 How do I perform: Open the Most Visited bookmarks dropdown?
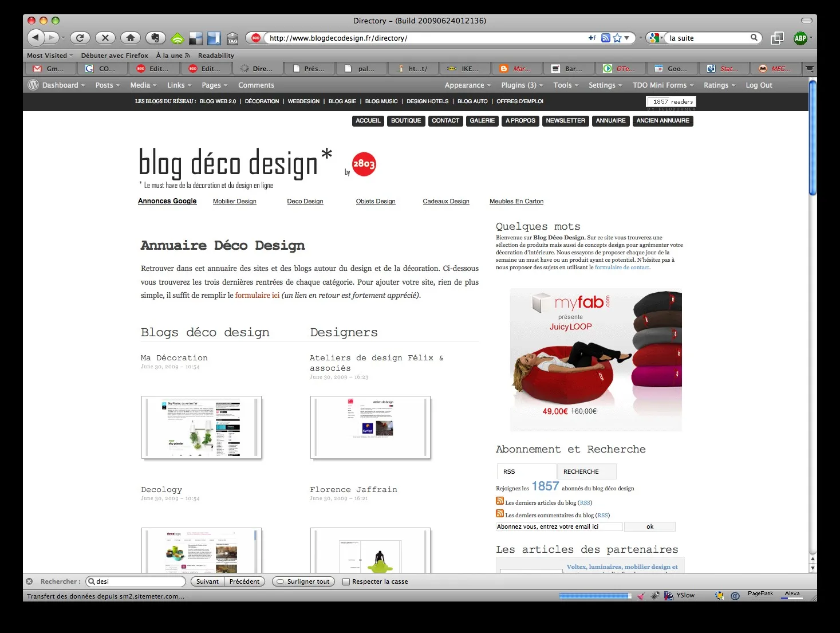50,56
